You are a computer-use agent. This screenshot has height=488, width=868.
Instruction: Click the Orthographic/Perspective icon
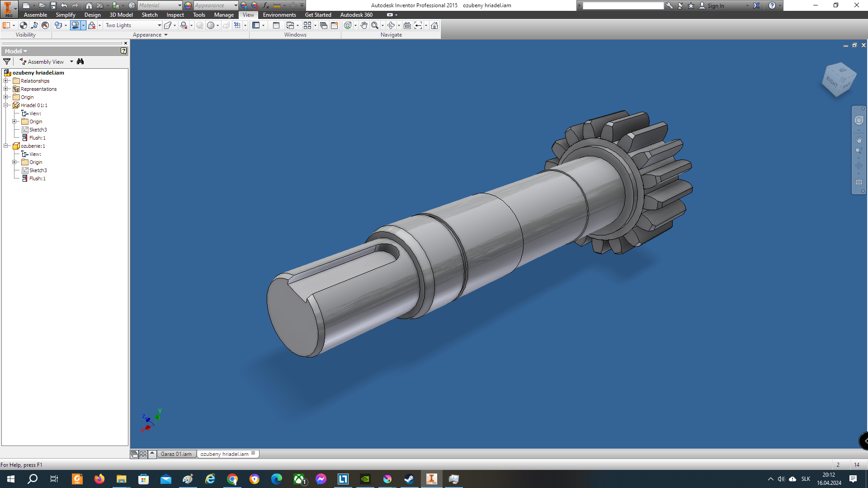[168, 25]
